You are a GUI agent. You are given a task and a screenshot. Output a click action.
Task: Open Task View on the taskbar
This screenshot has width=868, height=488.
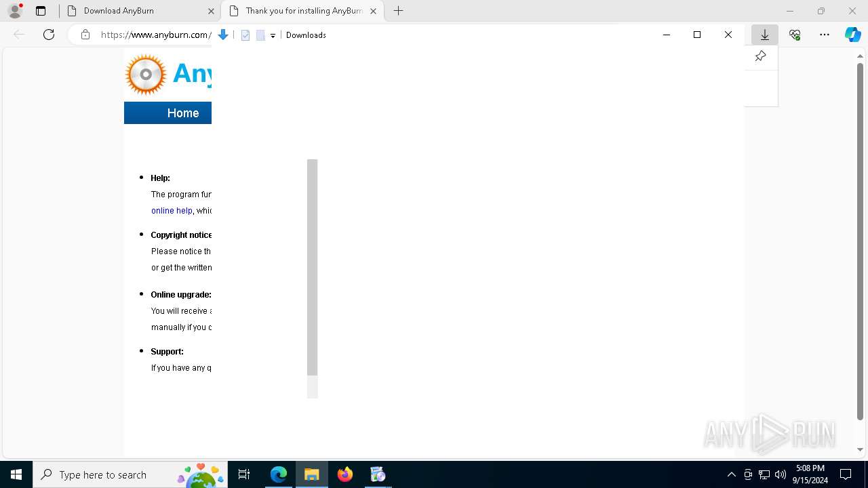click(244, 474)
